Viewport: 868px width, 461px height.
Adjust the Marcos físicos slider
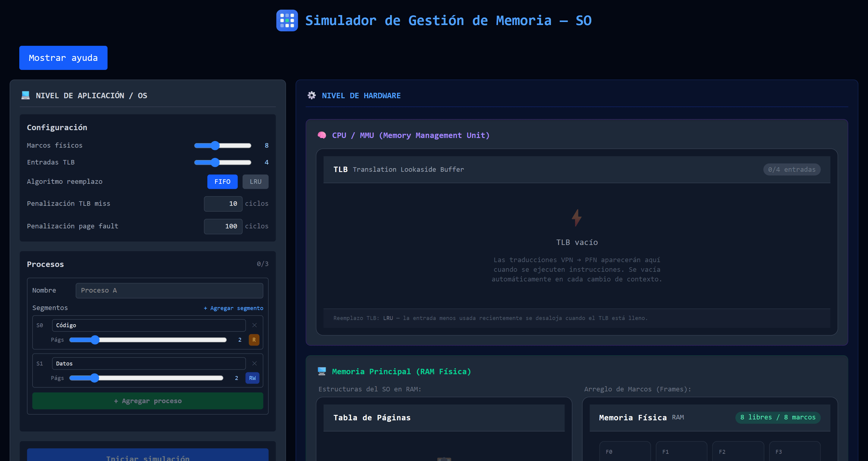click(x=223, y=145)
